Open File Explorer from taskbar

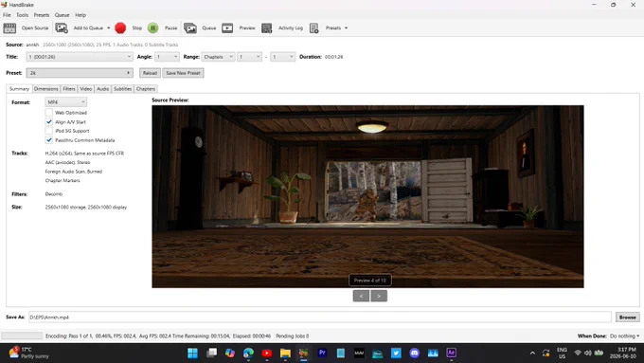point(285,354)
